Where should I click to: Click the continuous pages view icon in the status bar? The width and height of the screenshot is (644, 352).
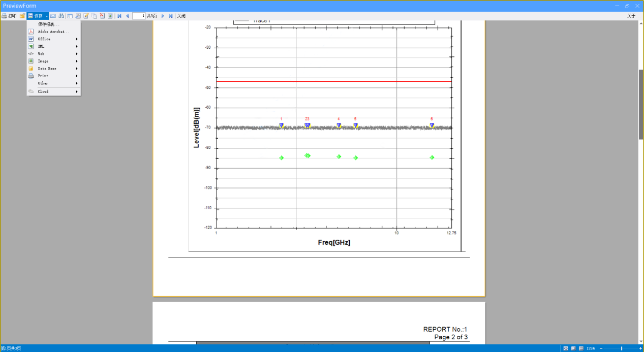pos(581,348)
